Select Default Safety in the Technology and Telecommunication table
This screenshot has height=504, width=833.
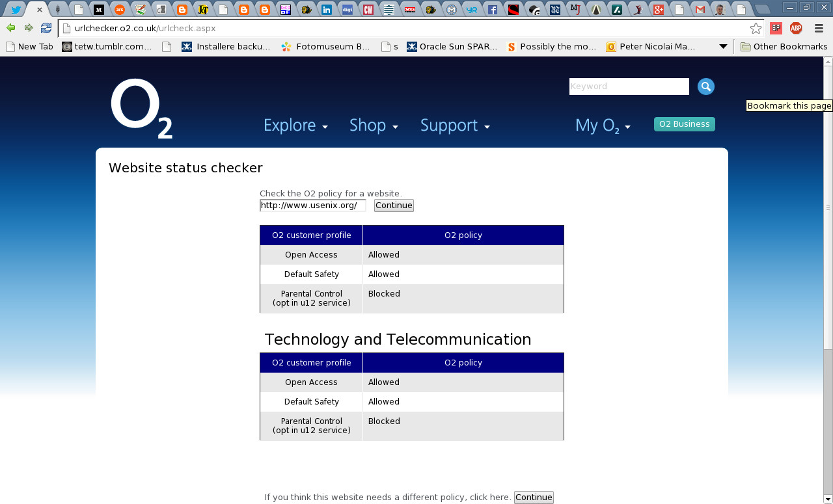(x=312, y=402)
